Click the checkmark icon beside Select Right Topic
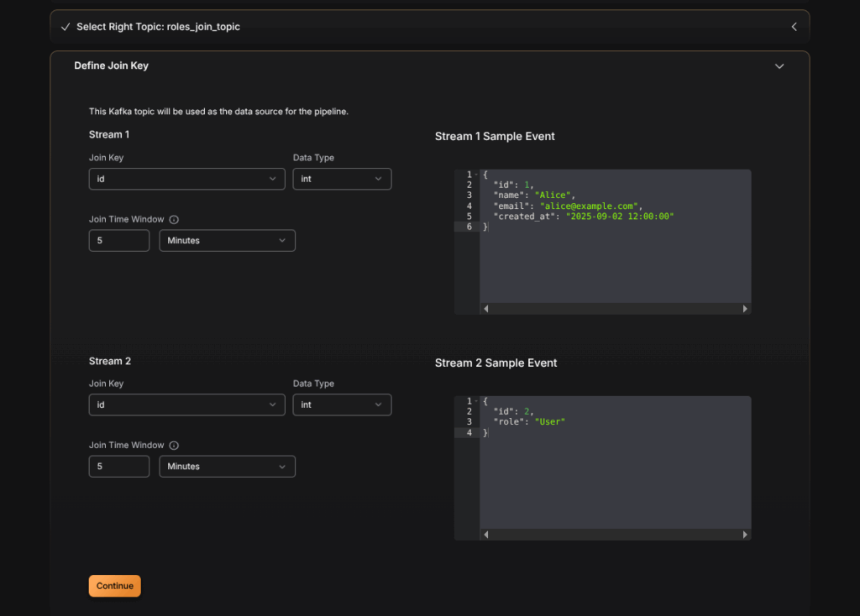Image resolution: width=860 pixels, height=616 pixels. [66, 27]
